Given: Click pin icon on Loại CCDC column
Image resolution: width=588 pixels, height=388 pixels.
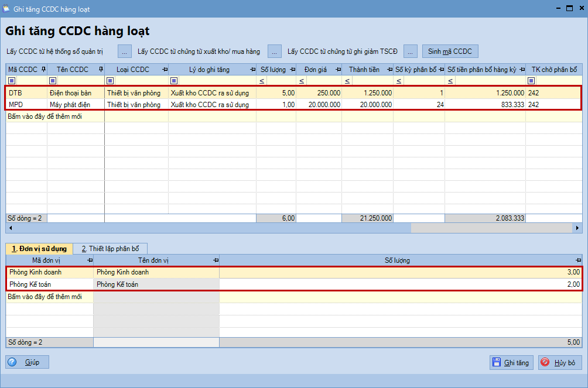Looking at the screenshot, I should click(164, 70).
